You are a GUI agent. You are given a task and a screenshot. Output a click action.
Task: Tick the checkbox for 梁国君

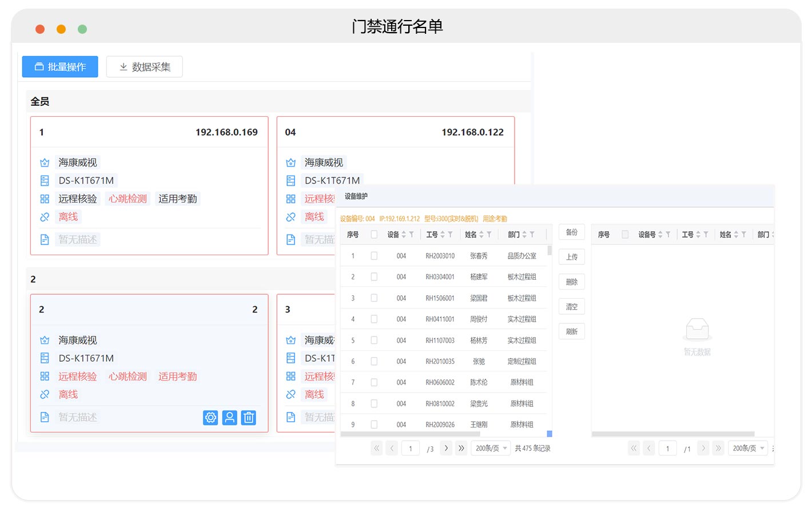point(374,298)
